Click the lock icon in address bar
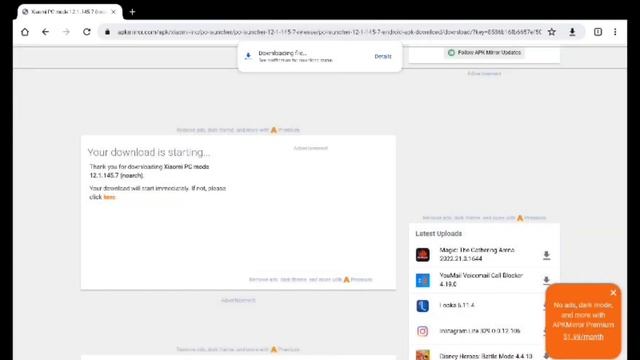This screenshot has width=640, height=360. (x=107, y=32)
